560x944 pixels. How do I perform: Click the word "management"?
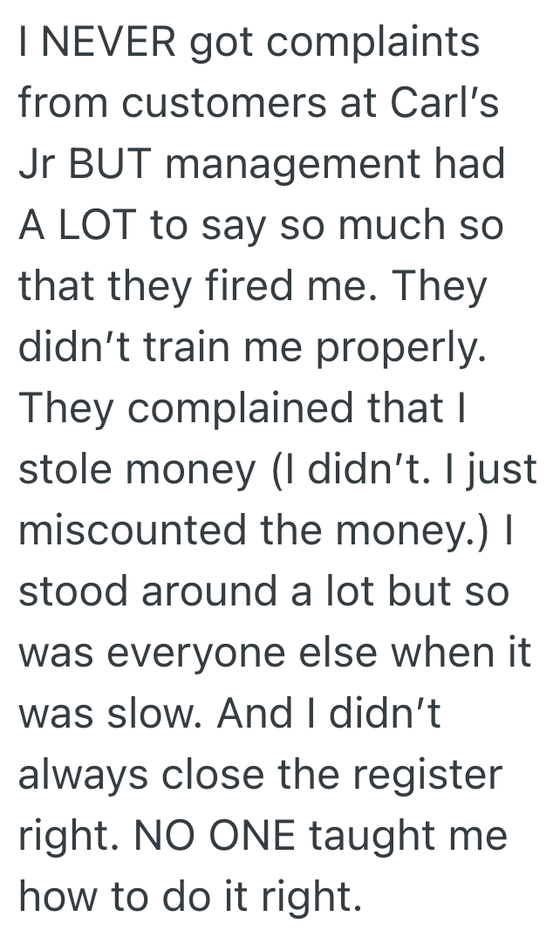(x=309, y=165)
